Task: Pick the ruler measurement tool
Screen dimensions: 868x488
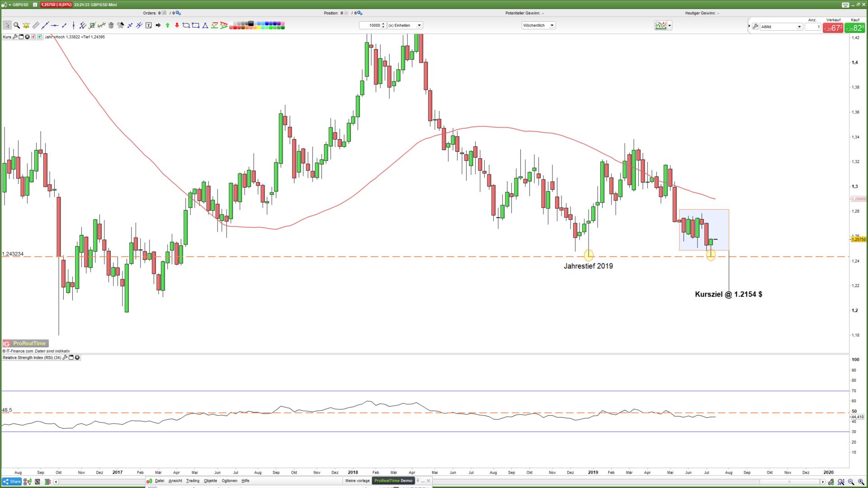Action: (36, 25)
